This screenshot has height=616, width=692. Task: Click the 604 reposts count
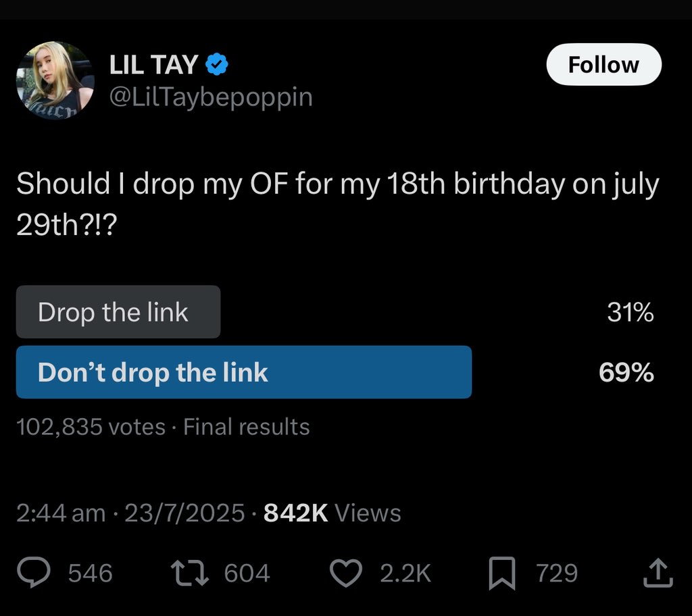(x=247, y=573)
